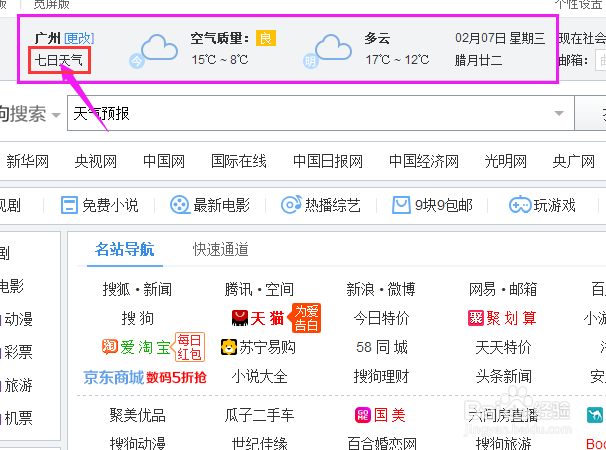Open the 免费小说 text link
606x450 pixels.
pyautogui.click(x=110, y=205)
